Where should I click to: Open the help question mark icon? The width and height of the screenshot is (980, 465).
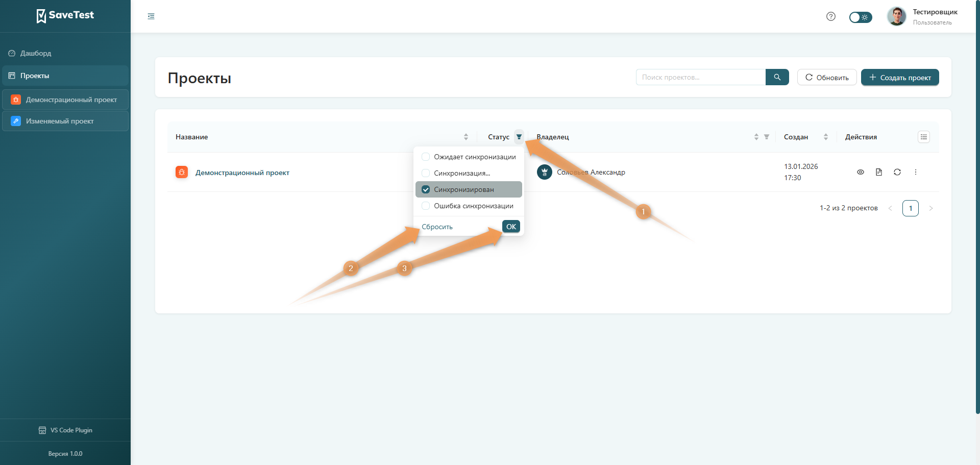point(831,16)
